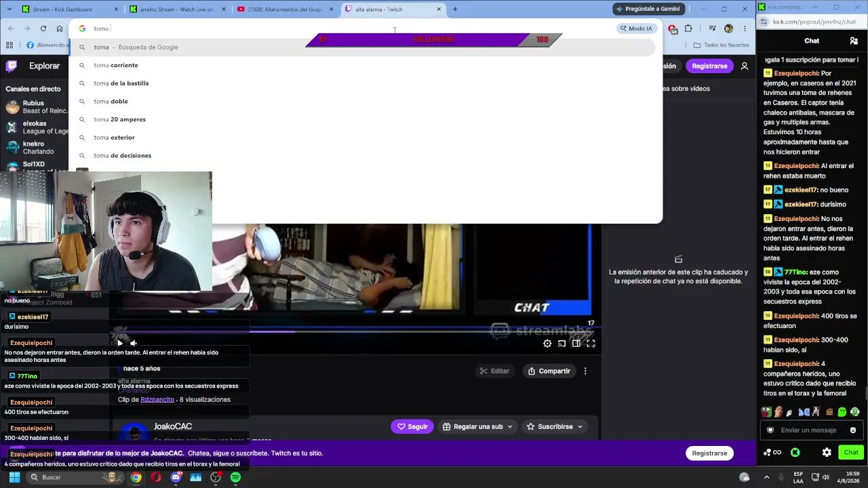868x488 pixels.
Task: Open the Chrome profile avatar
Action: point(728,28)
